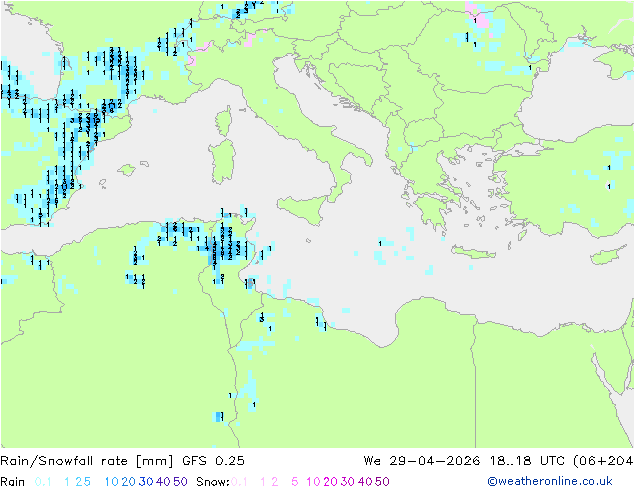Click snow legend value 50

382,482
